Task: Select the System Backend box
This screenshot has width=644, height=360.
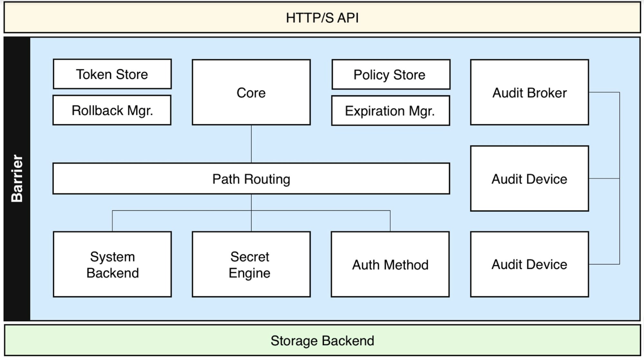Action: 112,265
